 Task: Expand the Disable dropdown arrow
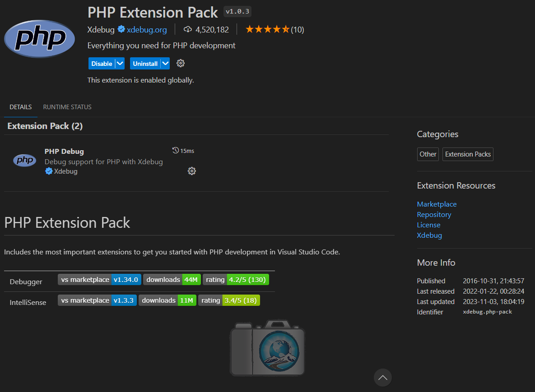point(120,64)
